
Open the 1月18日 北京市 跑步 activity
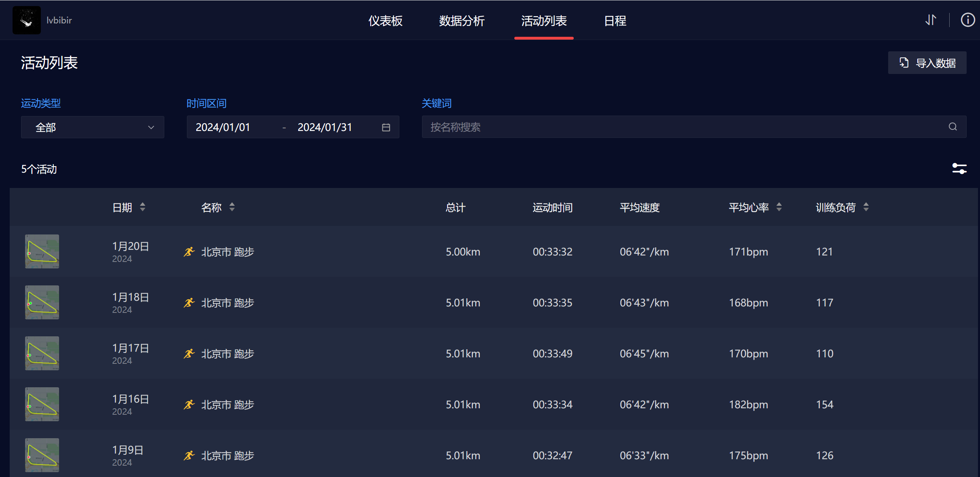(227, 303)
